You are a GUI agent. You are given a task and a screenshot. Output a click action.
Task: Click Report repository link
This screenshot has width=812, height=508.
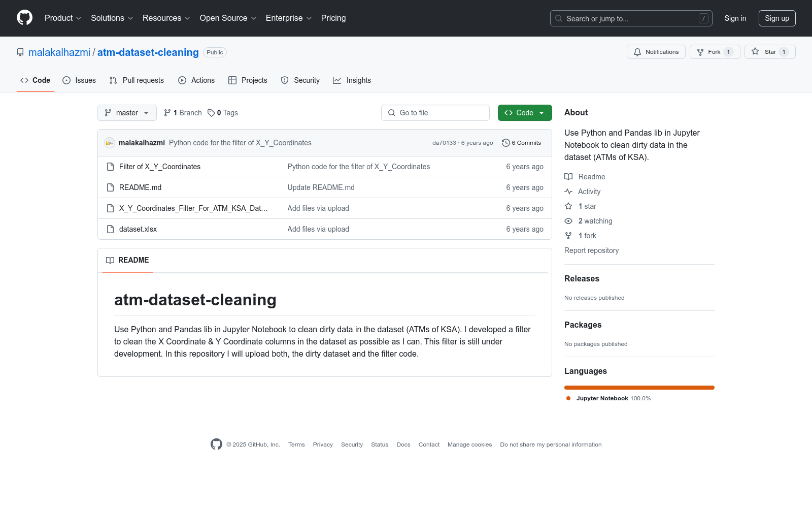[592, 250]
